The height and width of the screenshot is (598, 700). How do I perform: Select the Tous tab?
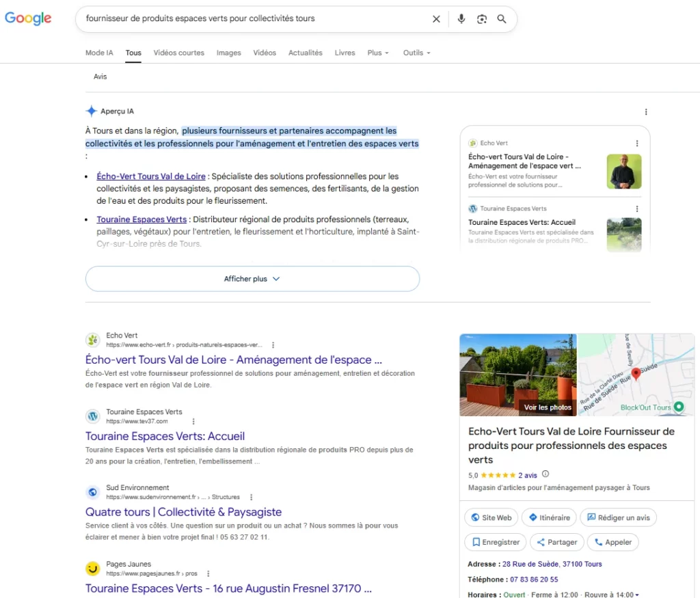[x=133, y=53]
